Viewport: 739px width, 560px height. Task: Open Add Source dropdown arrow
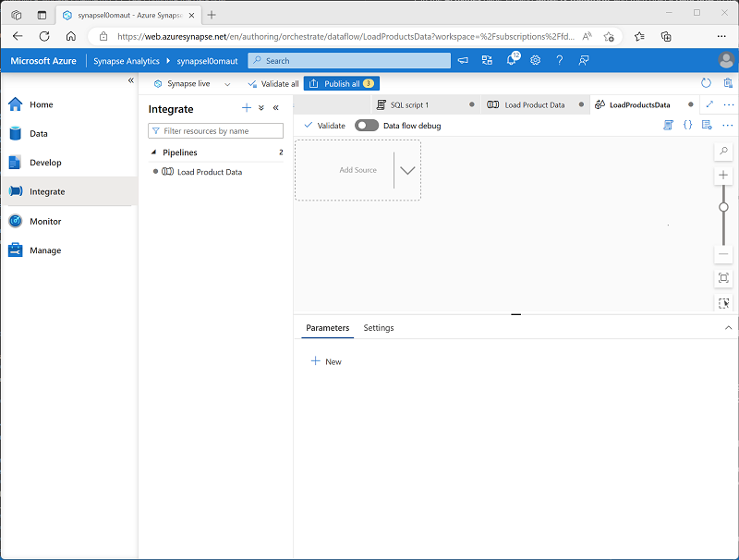(407, 170)
